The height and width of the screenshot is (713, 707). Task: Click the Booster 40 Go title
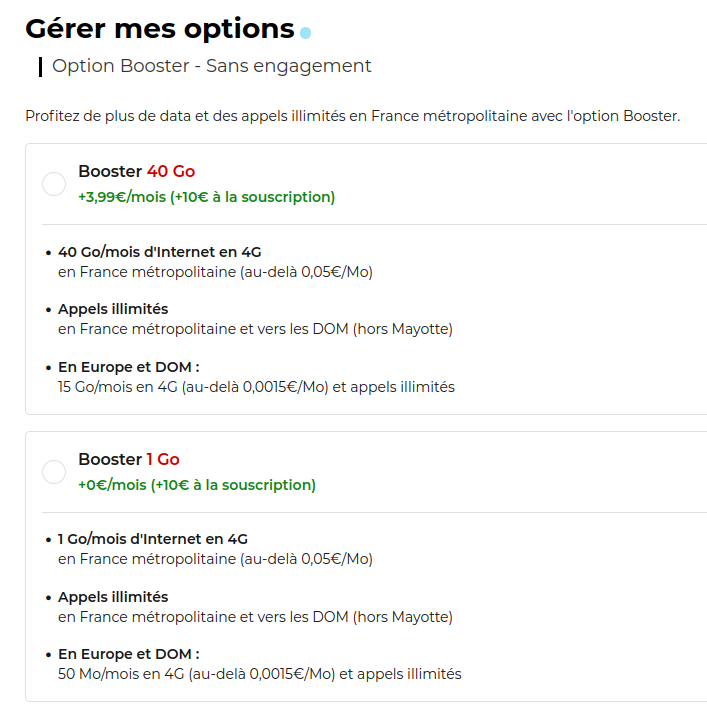(x=136, y=171)
